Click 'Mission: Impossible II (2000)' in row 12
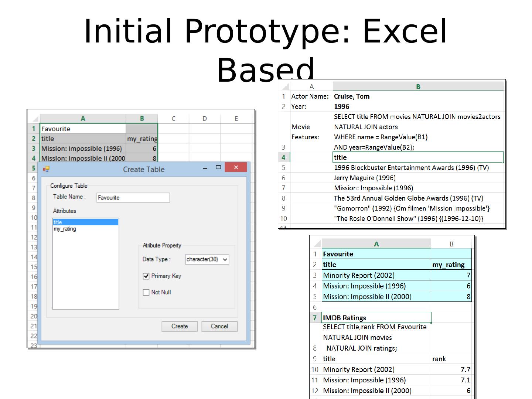 click(376, 391)
